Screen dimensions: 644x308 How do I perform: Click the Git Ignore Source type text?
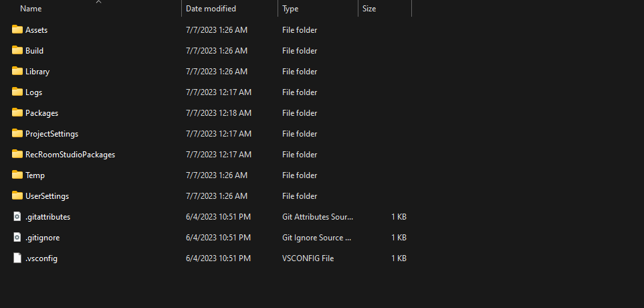pyautogui.click(x=316, y=238)
